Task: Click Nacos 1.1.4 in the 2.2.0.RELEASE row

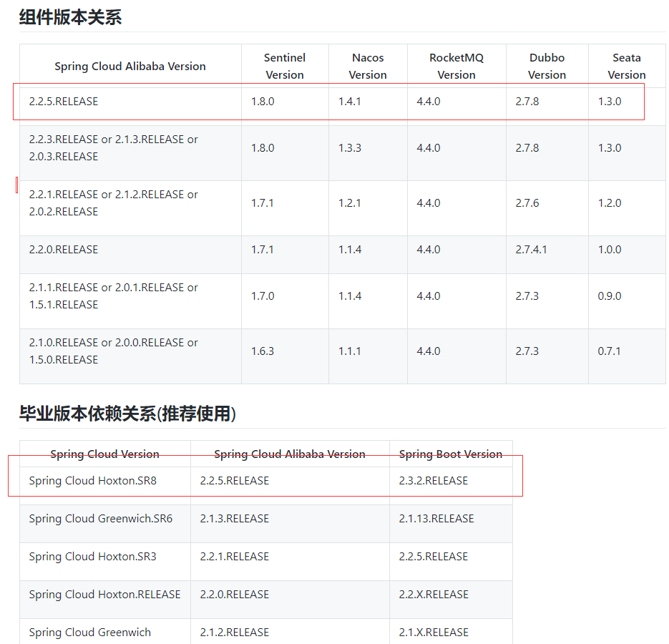Action: pos(350,250)
